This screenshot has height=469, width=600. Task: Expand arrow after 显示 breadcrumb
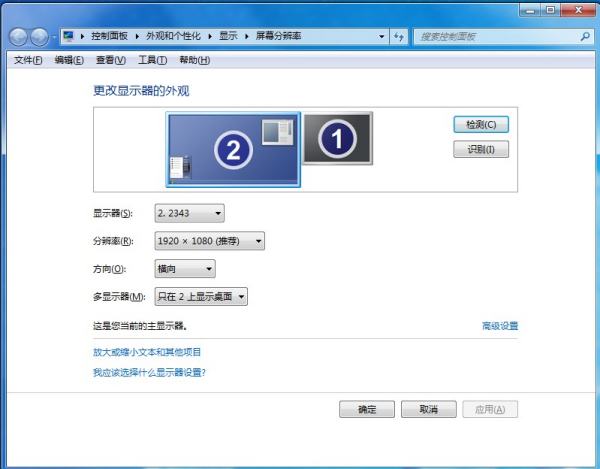click(247, 37)
